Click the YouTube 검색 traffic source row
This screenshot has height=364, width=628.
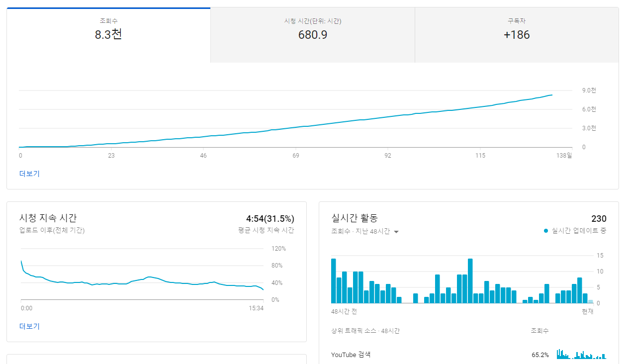(x=468, y=355)
